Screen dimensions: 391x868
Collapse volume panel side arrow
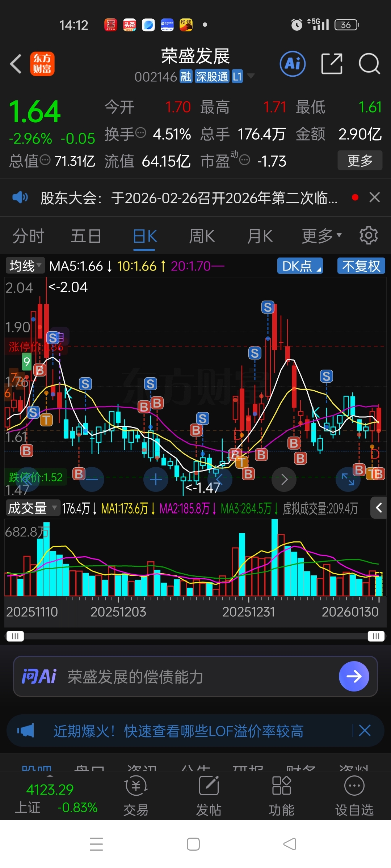click(x=379, y=508)
